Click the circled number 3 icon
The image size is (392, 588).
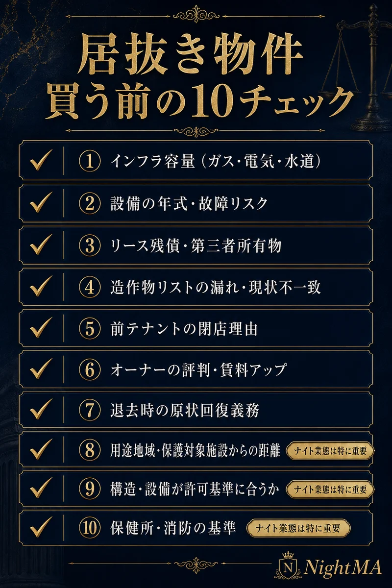pos(90,245)
